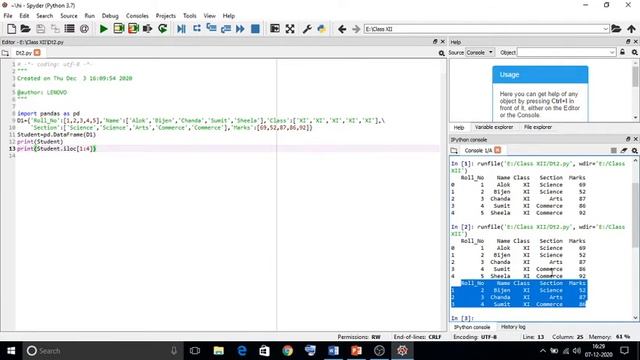Open File Explorer from taskbar
Viewport: 640px width, 360px height.
[x=218, y=351]
